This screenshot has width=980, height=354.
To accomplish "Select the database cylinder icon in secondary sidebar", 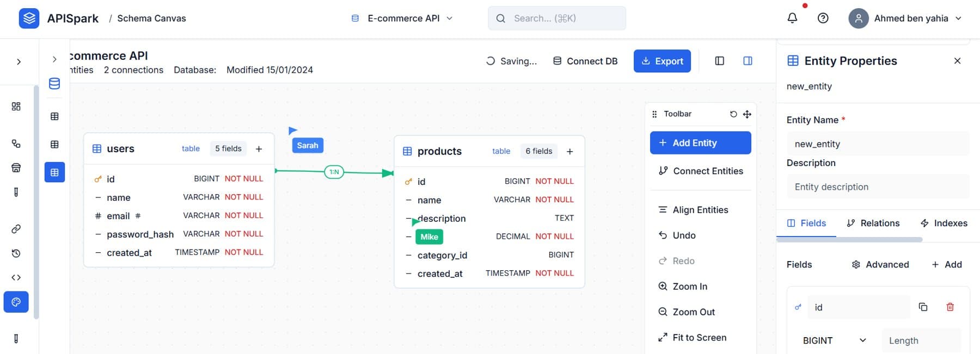I will coord(54,83).
